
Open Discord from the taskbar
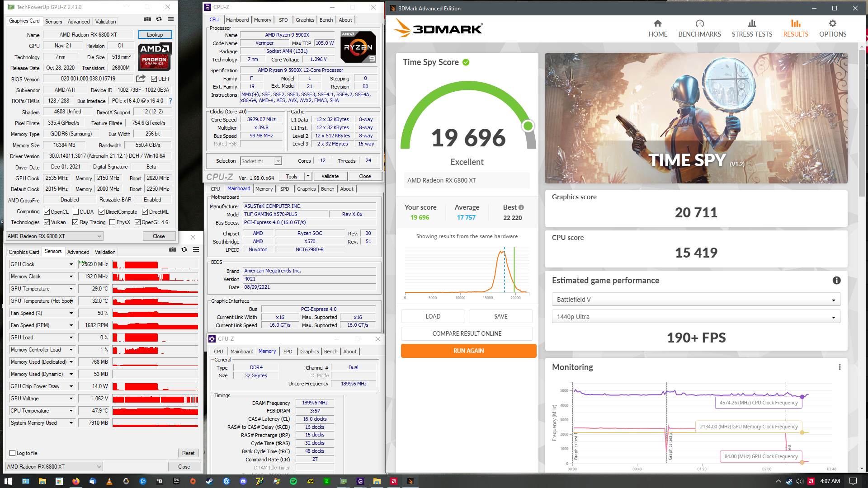(x=243, y=481)
